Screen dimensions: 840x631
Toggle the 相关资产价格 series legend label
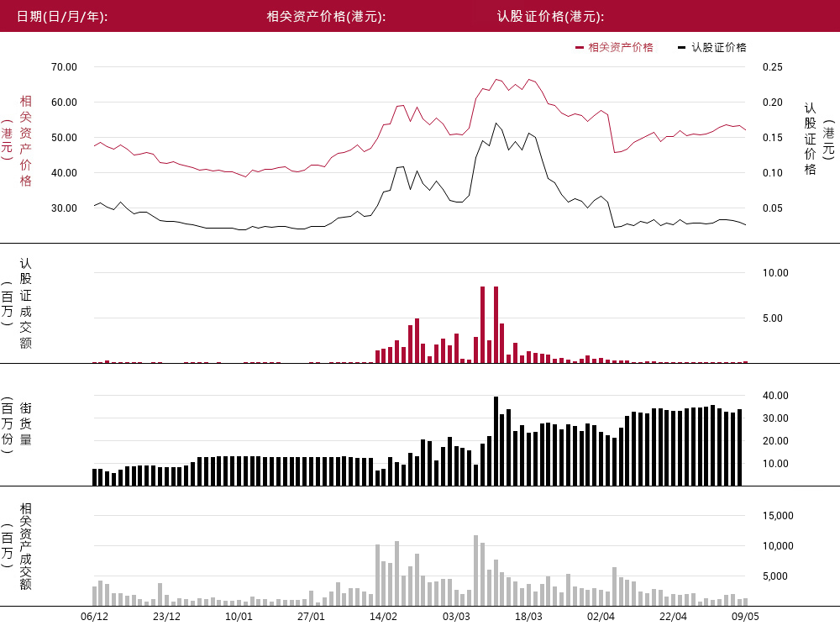tap(621, 48)
